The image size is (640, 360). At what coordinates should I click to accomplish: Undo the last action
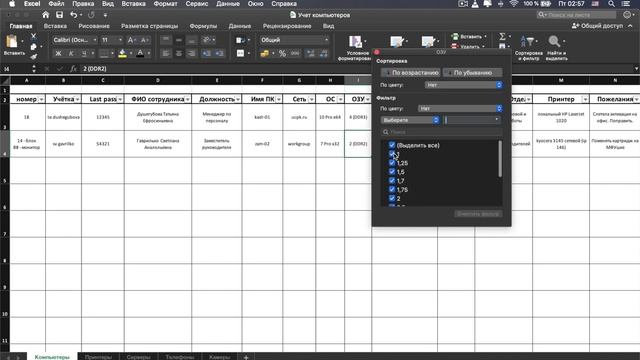[73, 15]
